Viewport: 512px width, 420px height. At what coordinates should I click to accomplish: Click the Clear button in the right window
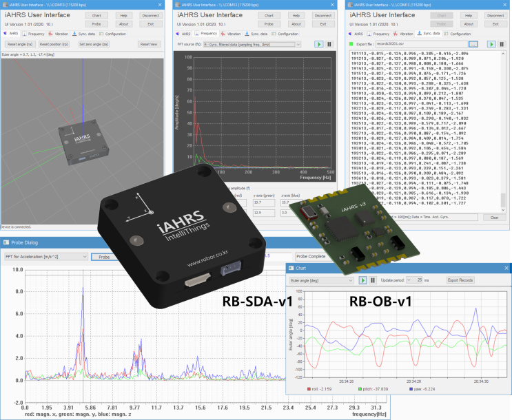pyautogui.click(x=494, y=218)
